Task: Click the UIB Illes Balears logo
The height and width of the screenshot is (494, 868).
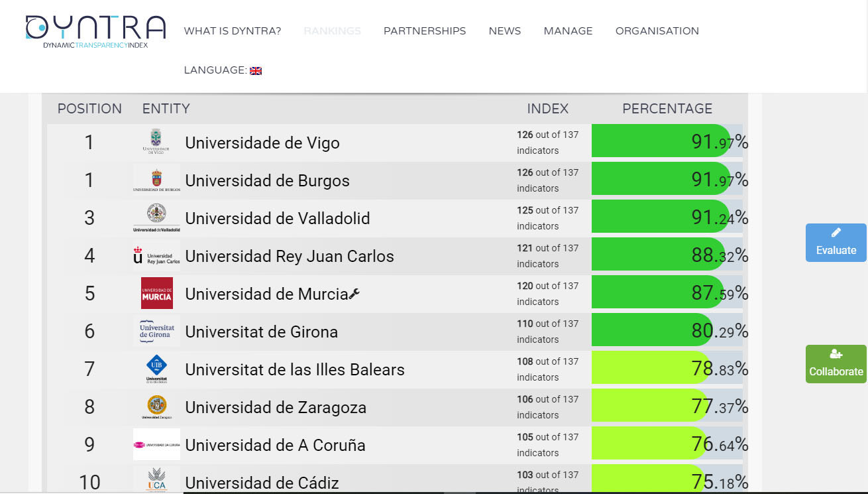Action: pos(156,369)
